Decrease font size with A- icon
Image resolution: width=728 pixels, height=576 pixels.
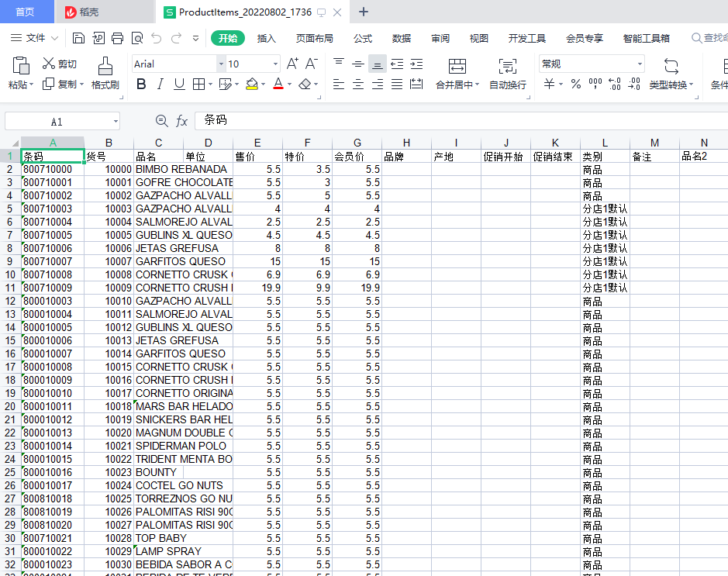(x=311, y=64)
